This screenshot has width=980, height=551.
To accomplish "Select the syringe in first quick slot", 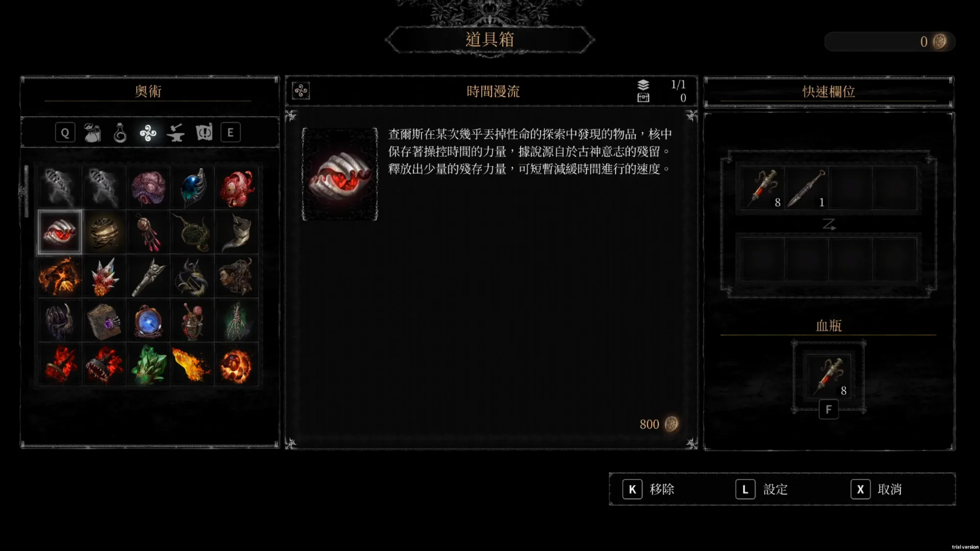I will (762, 189).
